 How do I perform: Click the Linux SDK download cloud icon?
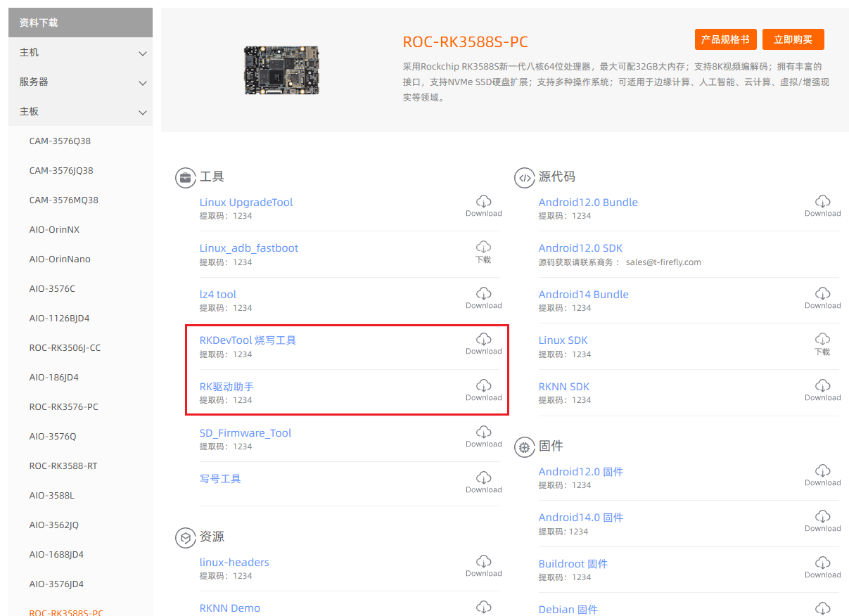(x=823, y=340)
